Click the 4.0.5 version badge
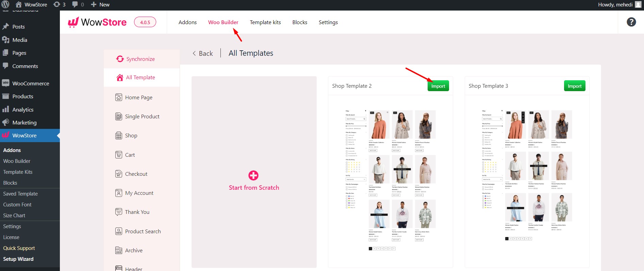Screen dimensions: 644x271 pos(145,22)
